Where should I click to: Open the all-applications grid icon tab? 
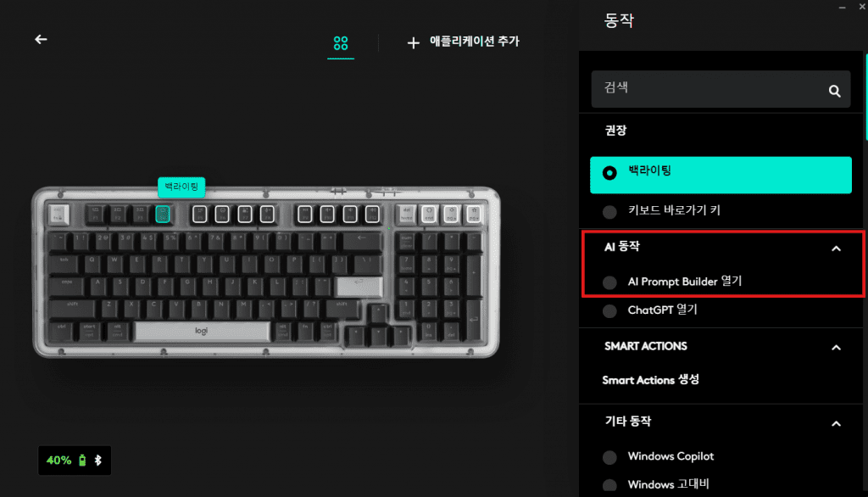341,42
